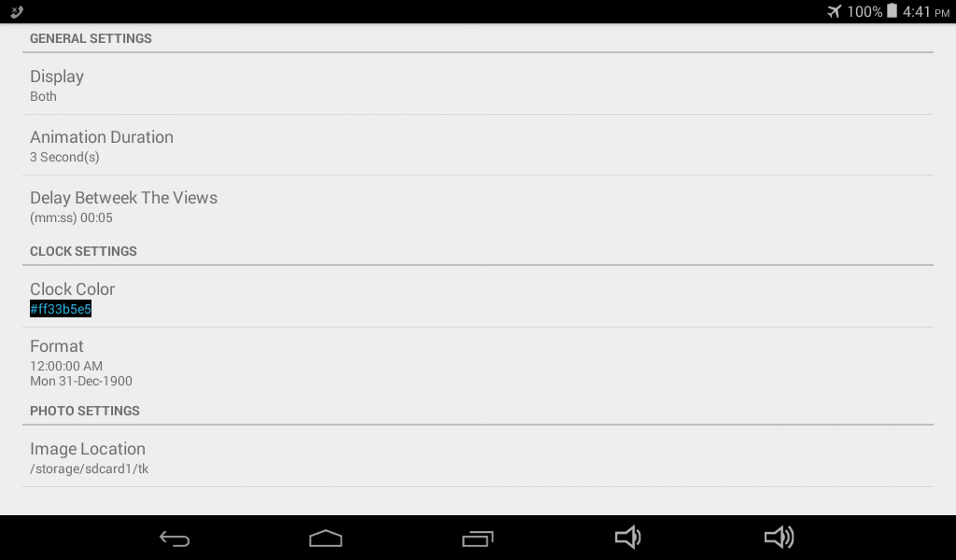Open the Display setting
Screen dimensions: 956x560
point(478,85)
